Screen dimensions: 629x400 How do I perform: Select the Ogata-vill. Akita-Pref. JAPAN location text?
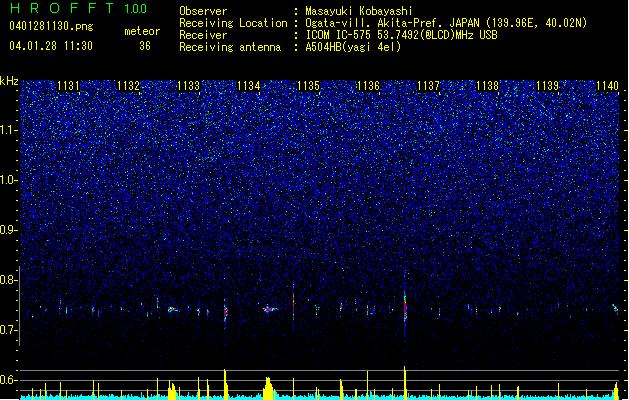[x=446, y=23]
